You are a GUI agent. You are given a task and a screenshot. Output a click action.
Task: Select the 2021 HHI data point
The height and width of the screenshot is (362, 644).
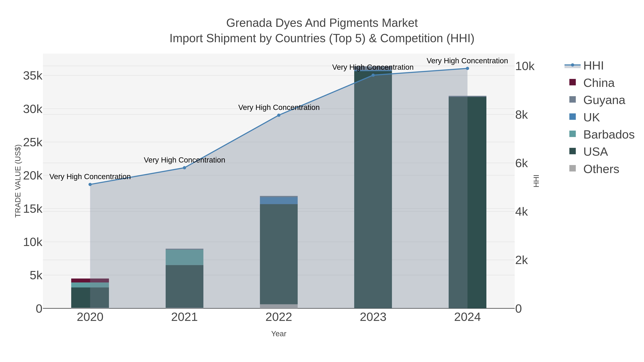click(x=184, y=168)
